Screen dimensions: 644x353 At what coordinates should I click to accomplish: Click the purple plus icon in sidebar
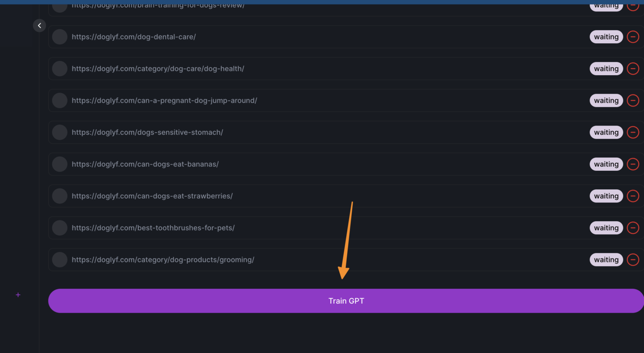[x=18, y=295]
